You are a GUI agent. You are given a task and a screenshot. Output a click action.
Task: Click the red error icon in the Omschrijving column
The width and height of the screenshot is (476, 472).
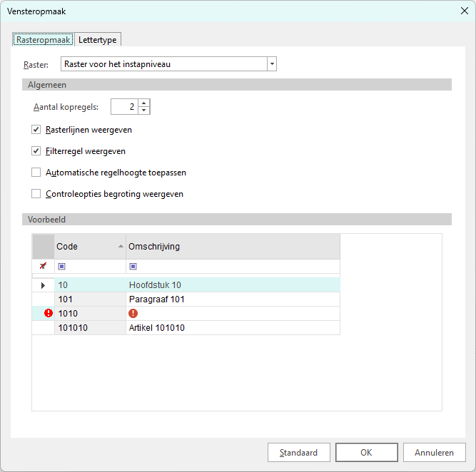pos(133,313)
